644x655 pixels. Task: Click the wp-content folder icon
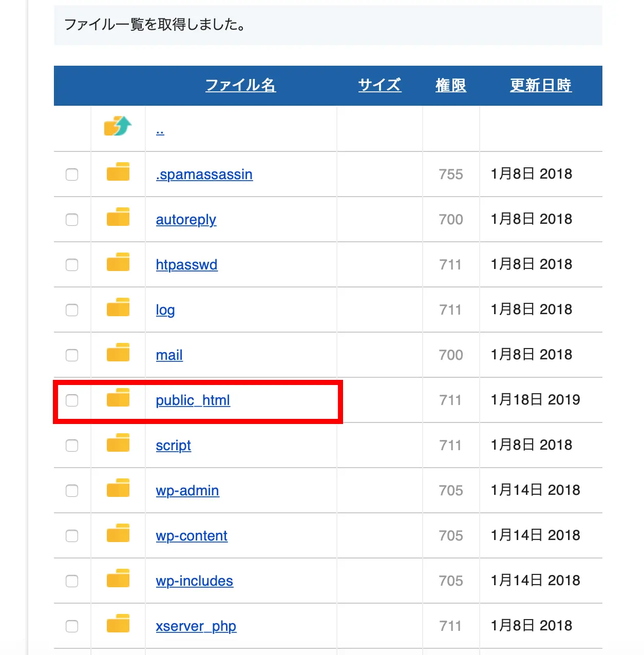pos(118,534)
